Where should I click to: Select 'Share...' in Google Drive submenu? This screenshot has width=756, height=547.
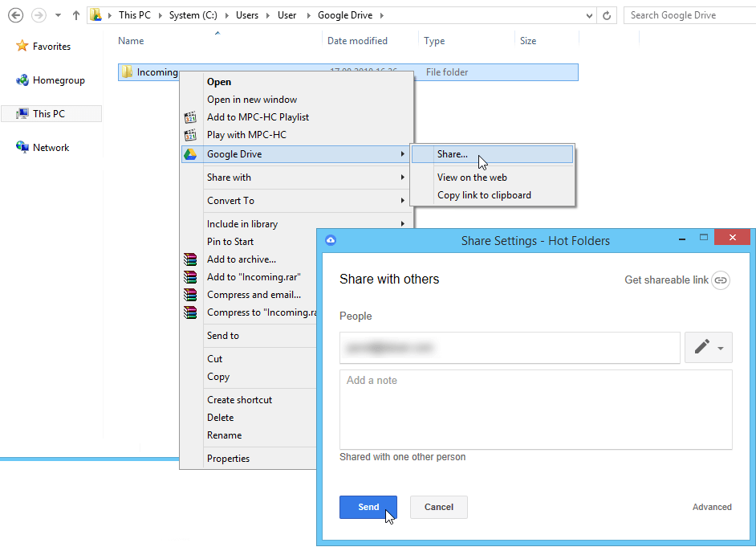point(492,154)
